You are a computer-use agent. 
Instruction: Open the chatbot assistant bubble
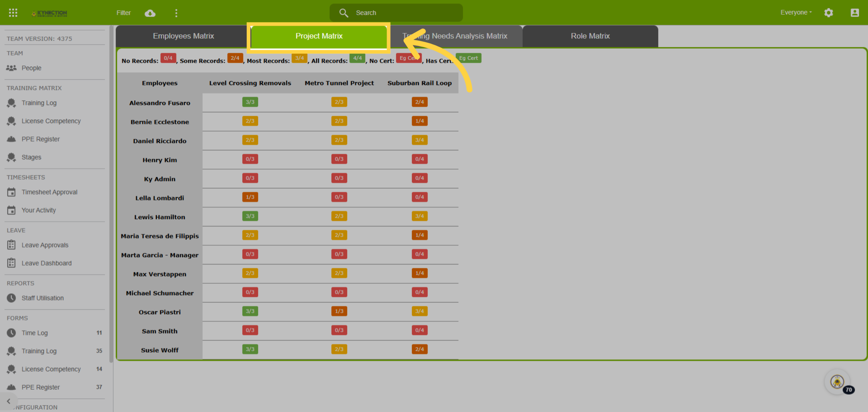click(837, 382)
